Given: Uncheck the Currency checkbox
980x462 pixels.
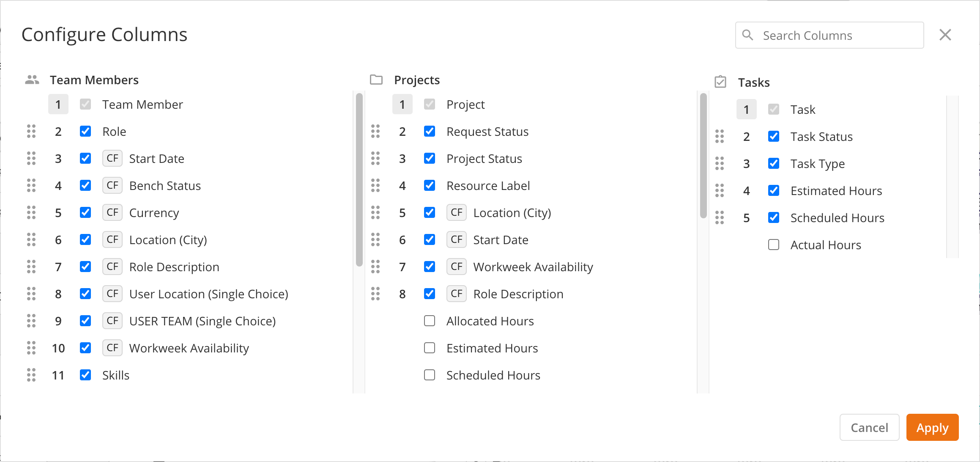Looking at the screenshot, I should tap(85, 212).
